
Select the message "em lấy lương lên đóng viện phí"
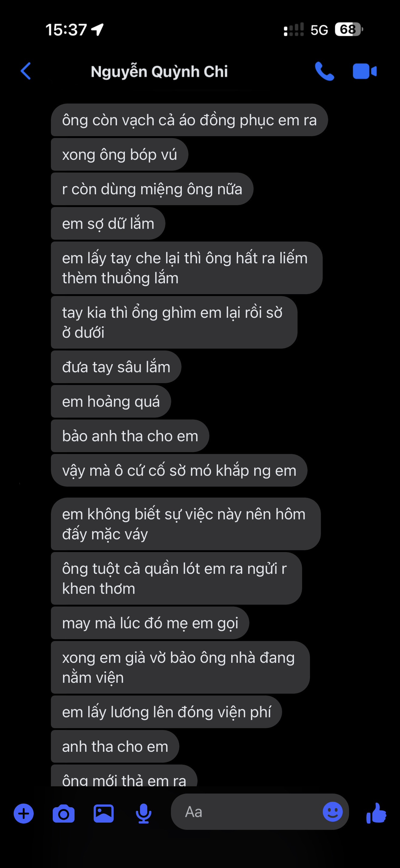point(166,712)
